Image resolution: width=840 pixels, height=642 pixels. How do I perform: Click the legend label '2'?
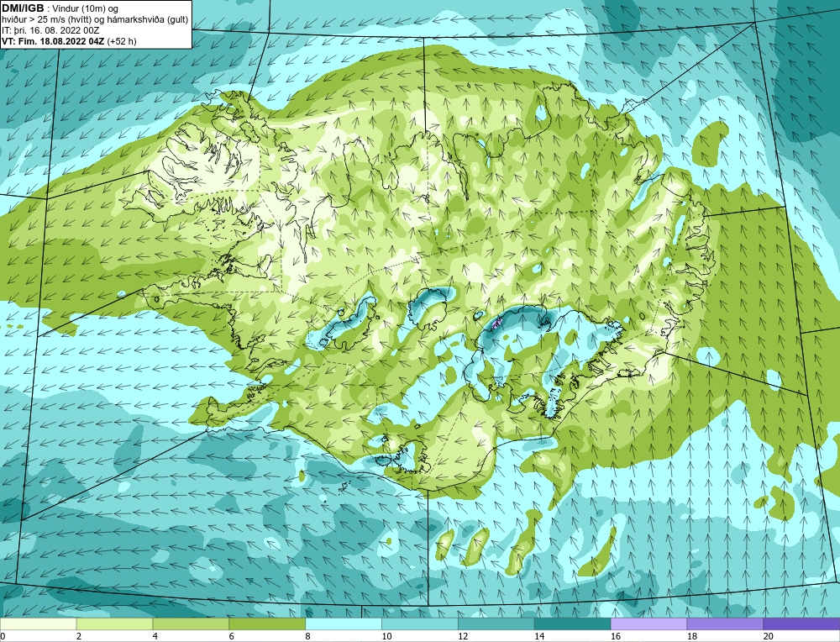79,636
